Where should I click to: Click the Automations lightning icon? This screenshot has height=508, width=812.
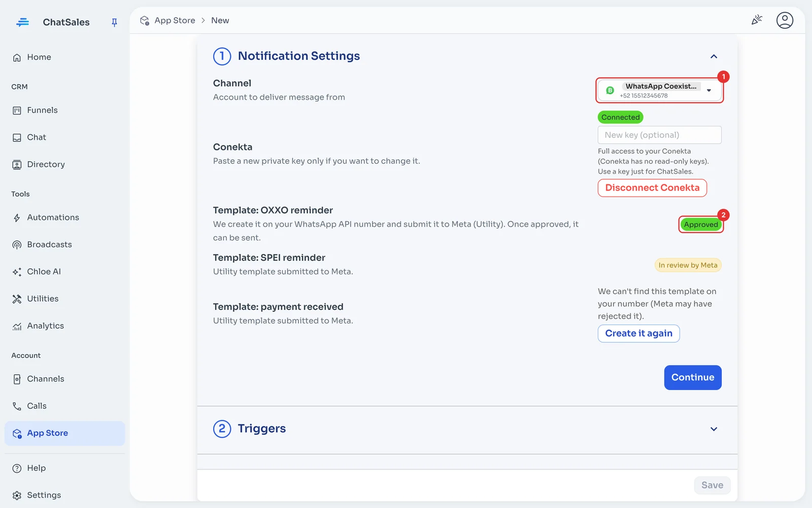pos(17,218)
